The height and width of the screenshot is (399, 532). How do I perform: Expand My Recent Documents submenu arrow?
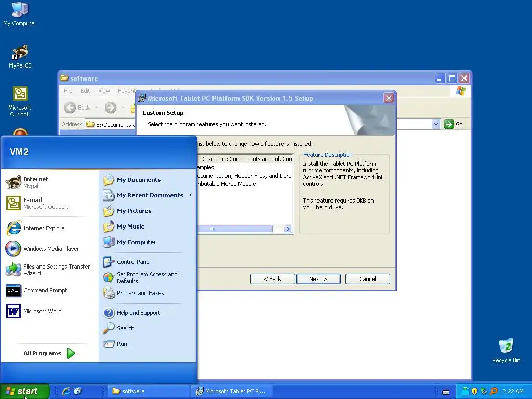pyautogui.click(x=191, y=195)
